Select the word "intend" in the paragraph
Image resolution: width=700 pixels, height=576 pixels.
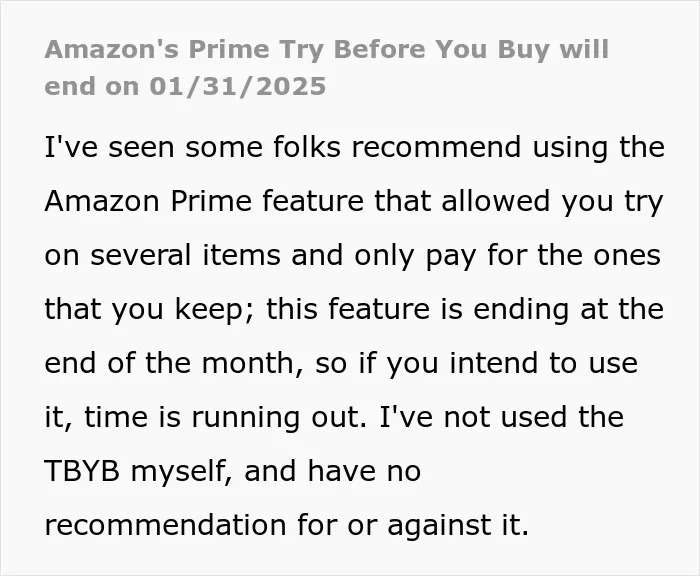[x=493, y=363]
